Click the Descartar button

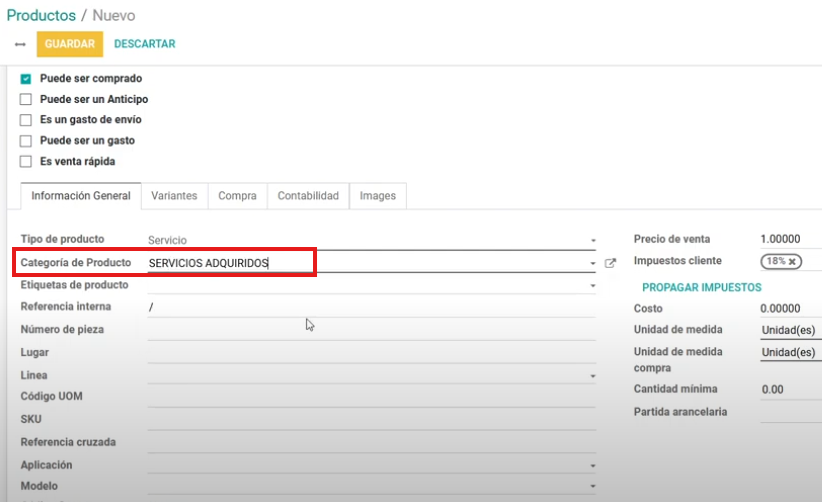pyautogui.click(x=144, y=44)
